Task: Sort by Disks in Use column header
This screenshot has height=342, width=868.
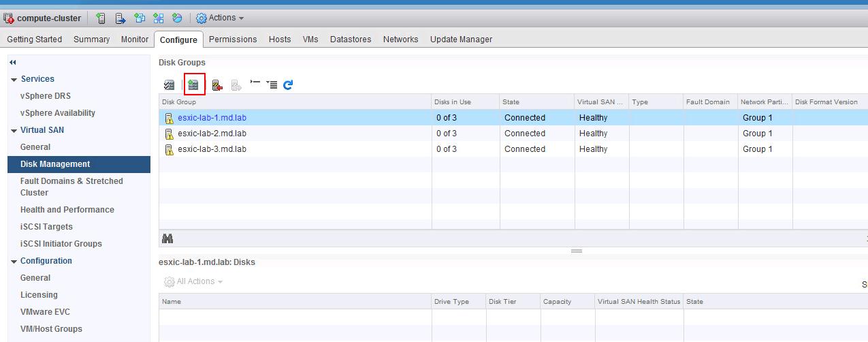Action: click(466, 102)
